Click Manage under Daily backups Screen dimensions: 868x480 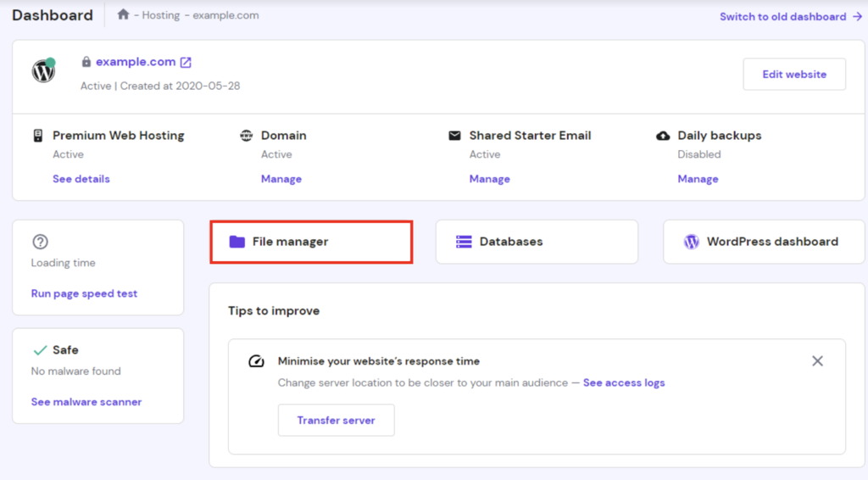(x=698, y=179)
